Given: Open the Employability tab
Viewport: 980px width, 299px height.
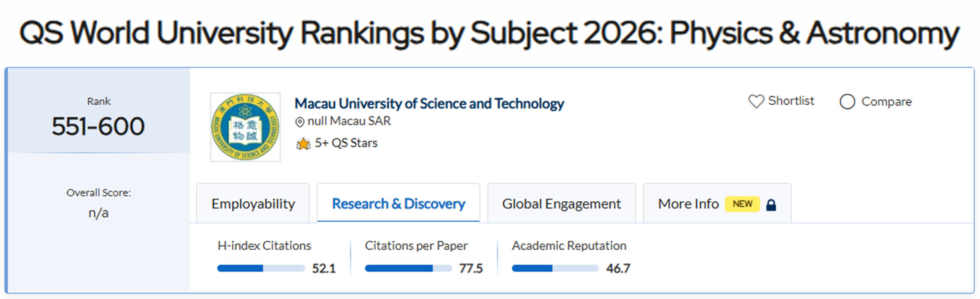Looking at the screenshot, I should tap(253, 204).
